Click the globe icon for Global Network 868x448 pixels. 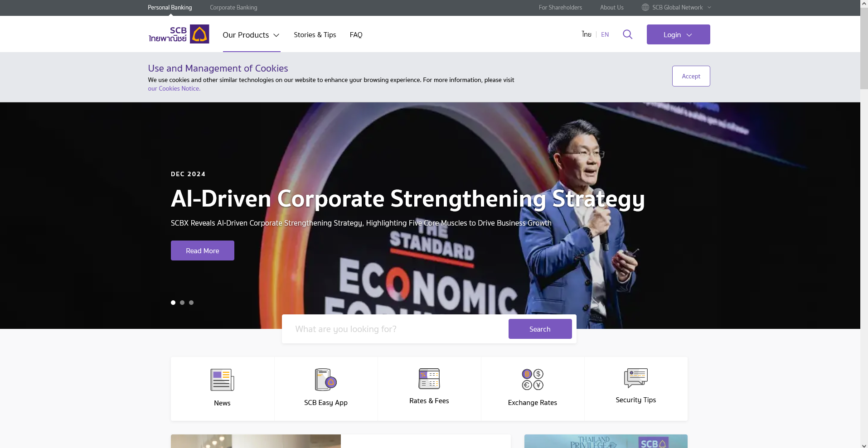pos(645,7)
